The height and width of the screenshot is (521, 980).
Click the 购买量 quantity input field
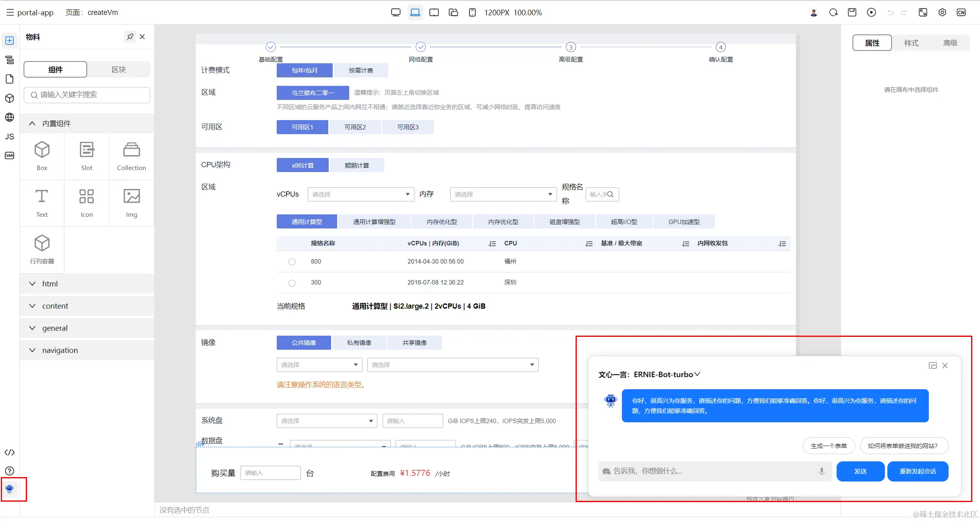[270, 473]
